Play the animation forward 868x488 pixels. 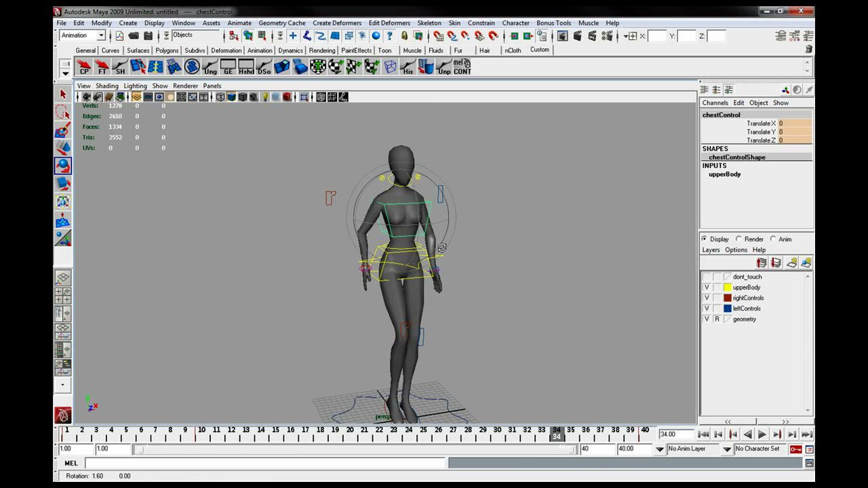coord(762,434)
